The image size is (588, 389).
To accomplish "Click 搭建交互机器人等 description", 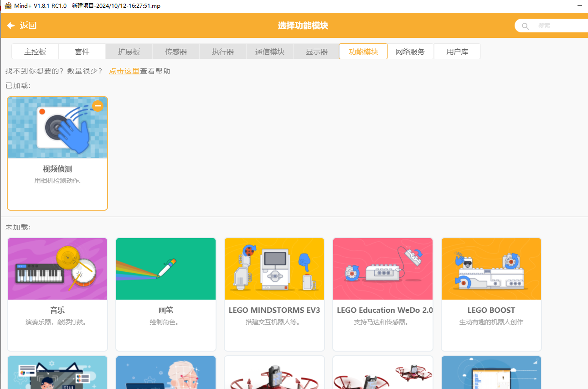I will (274, 322).
